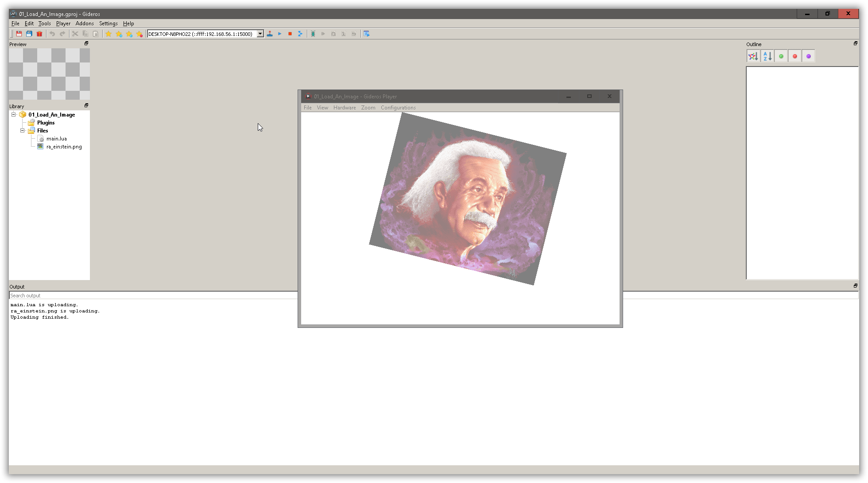The height and width of the screenshot is (483, 868).
Task: Sort the Outline alphabetically
Action: tap(767, 56)
